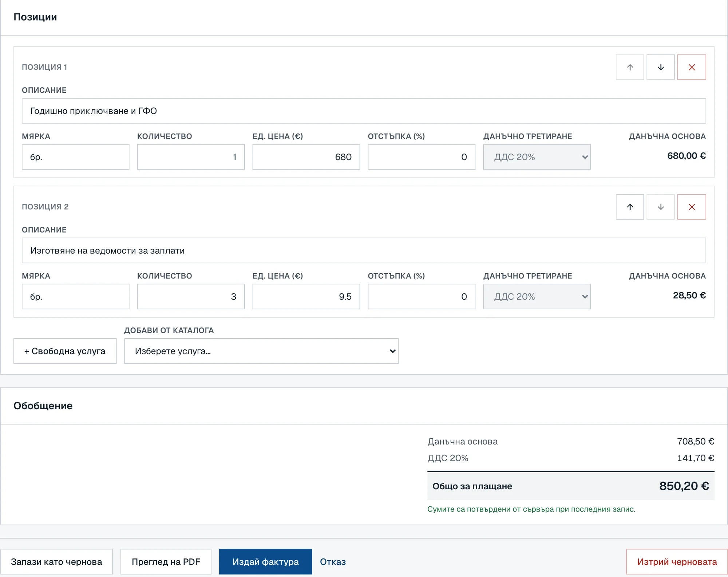Open ДДС 20% dropdown in Позиция 2

(x=537, y=297)
